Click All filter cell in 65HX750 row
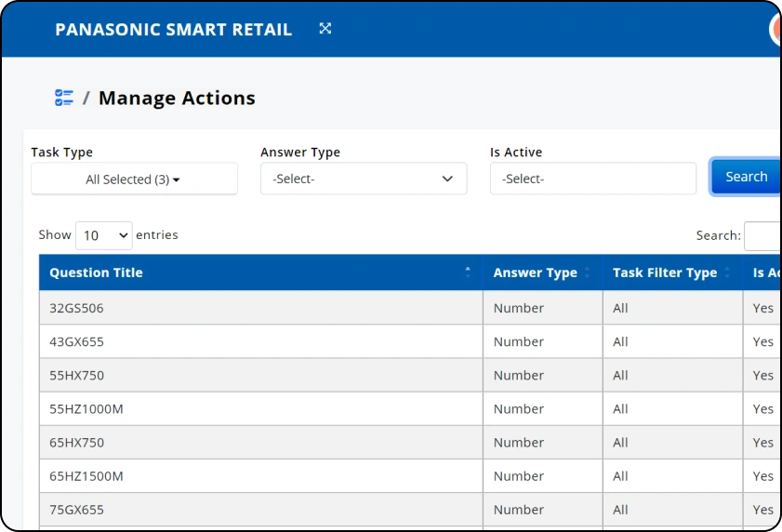 [x=673, y=442]
